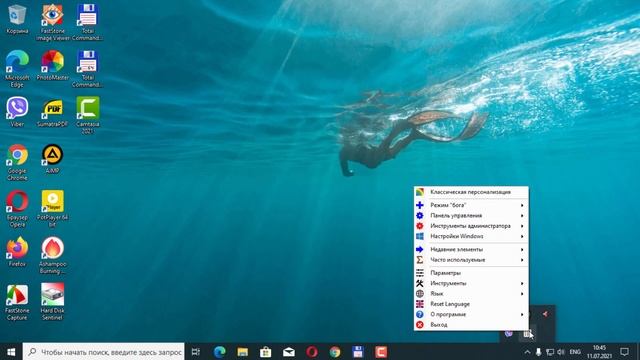The image size is (640, 360).
Task: Select the Ashampoo Burning desktop shortcut
Action: 52,255
